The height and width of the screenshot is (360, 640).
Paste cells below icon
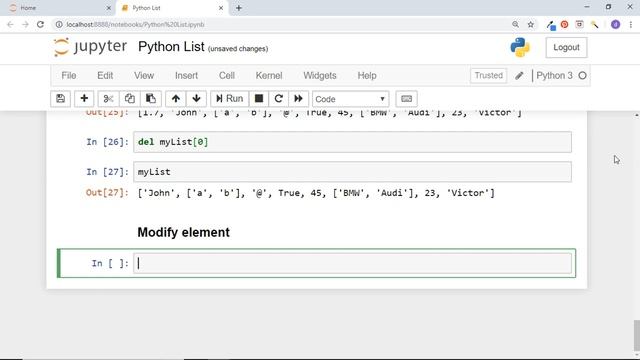coord(151,99)
